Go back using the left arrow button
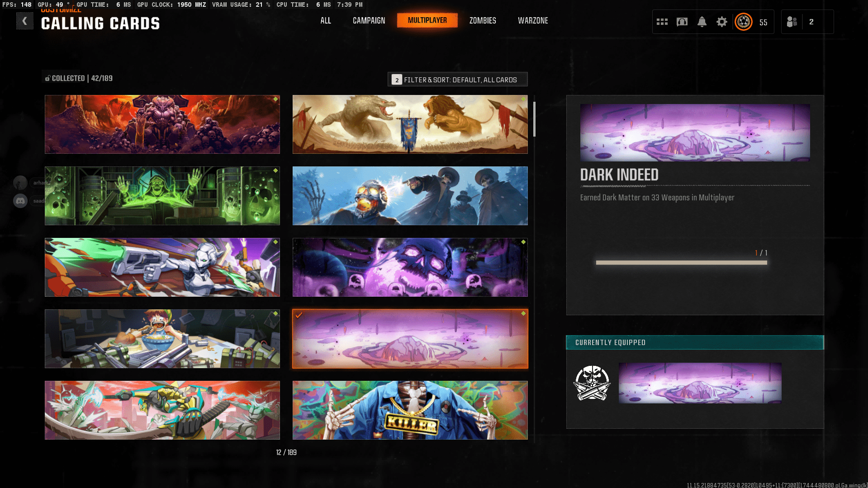The width and height of the screenshot is (868, 488). tap(24, 21)
